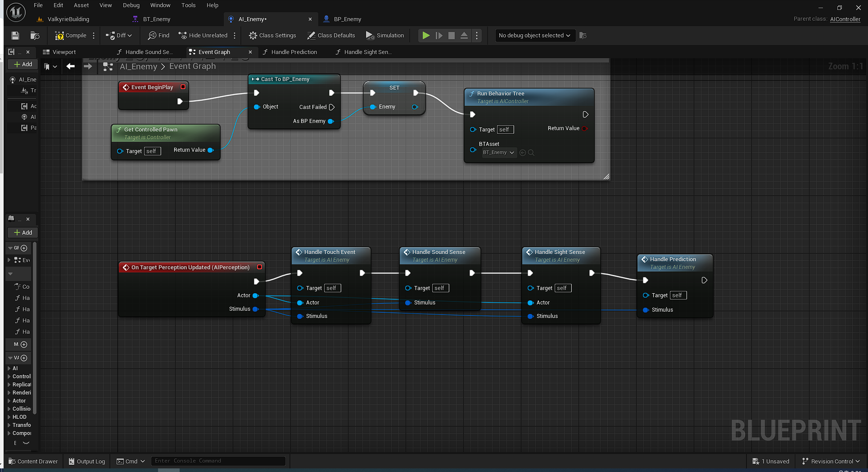
Task: Open the Debug menu
Action: (x=131, y=5)
